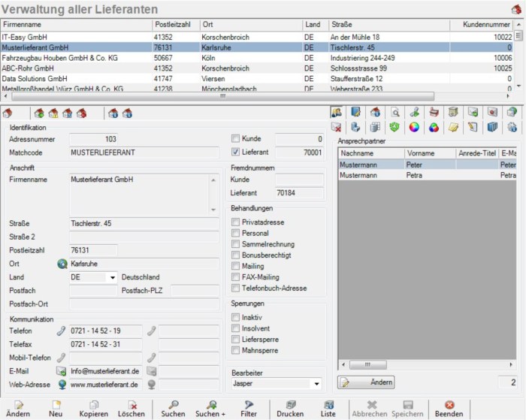Click the envelope with red dot icon

pyautogui.click(x=492, y=113)
